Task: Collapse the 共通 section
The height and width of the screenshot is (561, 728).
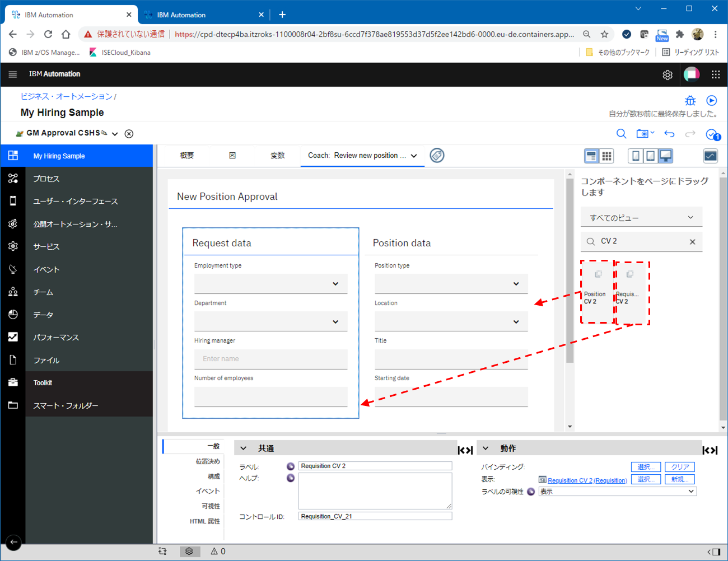Action: click(244, 448)
